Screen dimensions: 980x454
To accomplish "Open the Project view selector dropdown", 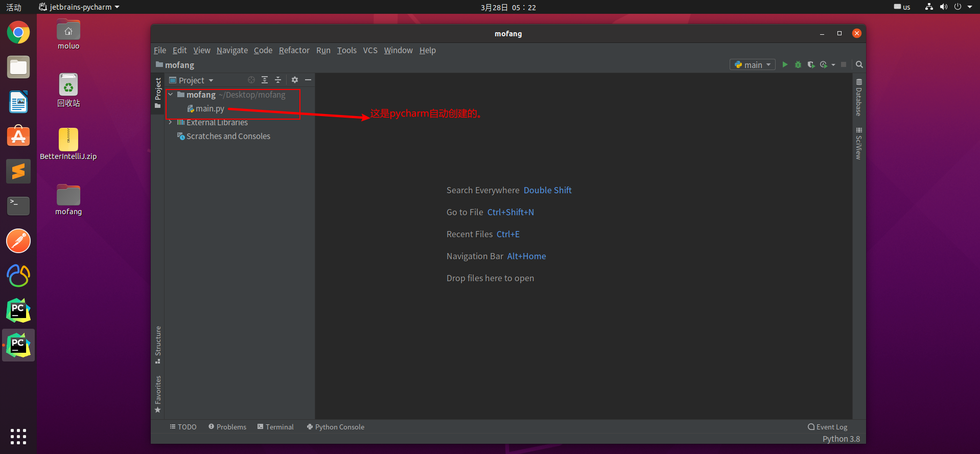I will pos(191,80).
